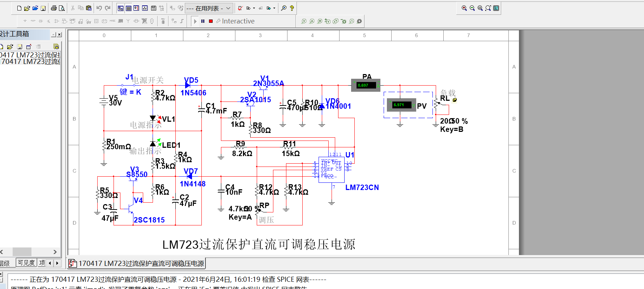
Task: Paste from clipboard
Action: coord(89,8)
